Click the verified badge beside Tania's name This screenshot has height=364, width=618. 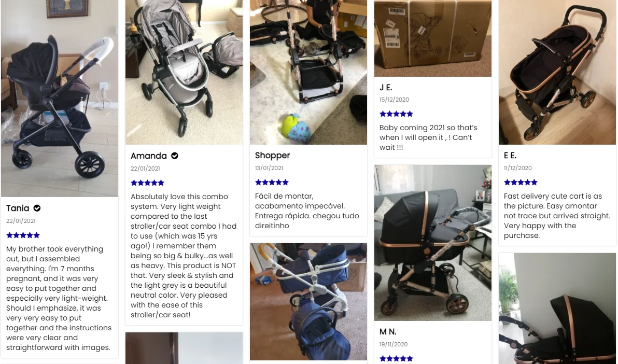[x=37, y=208]
